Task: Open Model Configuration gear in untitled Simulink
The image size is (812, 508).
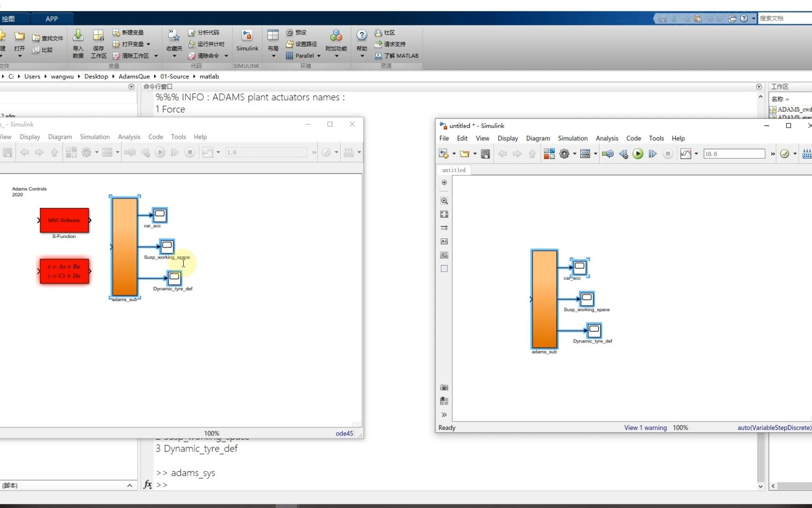Action: pyautogui.click(x=564, y=154)
